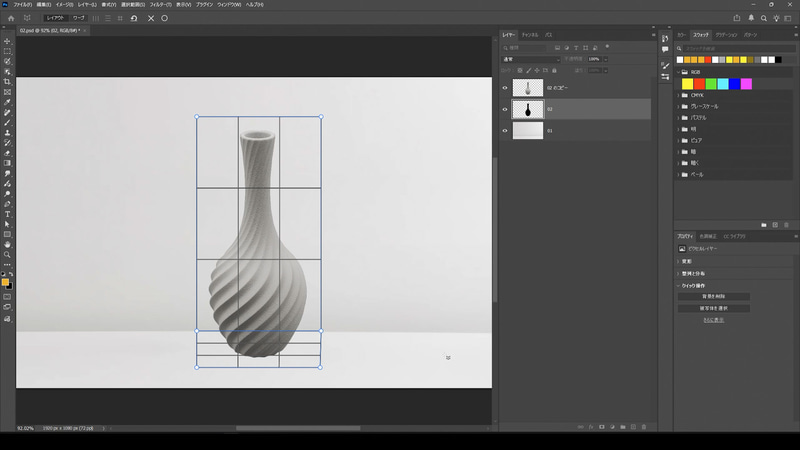
Task: Select the Zoom tool in toolbar
Action: (x=7, y=255)
